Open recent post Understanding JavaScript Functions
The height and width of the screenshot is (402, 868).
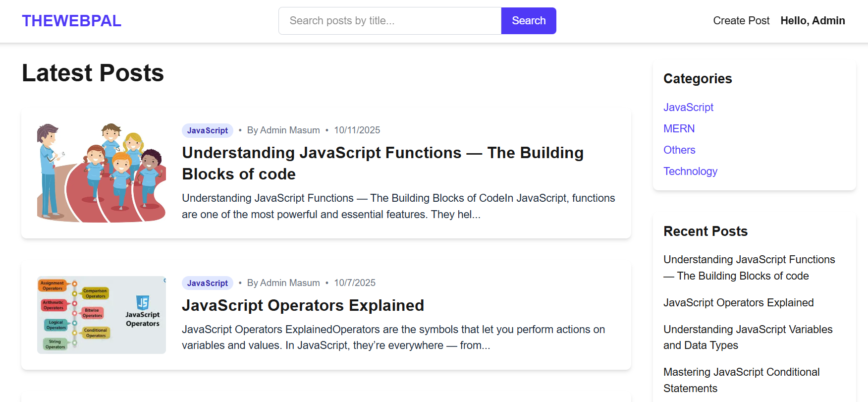pyautogui.click(x=749, y=268)
